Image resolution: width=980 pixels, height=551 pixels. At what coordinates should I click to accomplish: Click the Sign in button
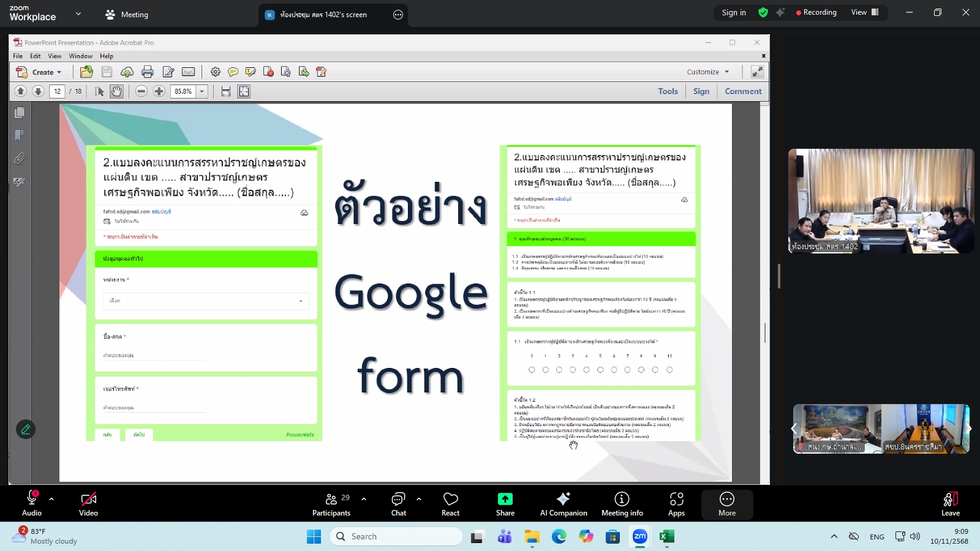pyautogui.click(x=734, y=12)
